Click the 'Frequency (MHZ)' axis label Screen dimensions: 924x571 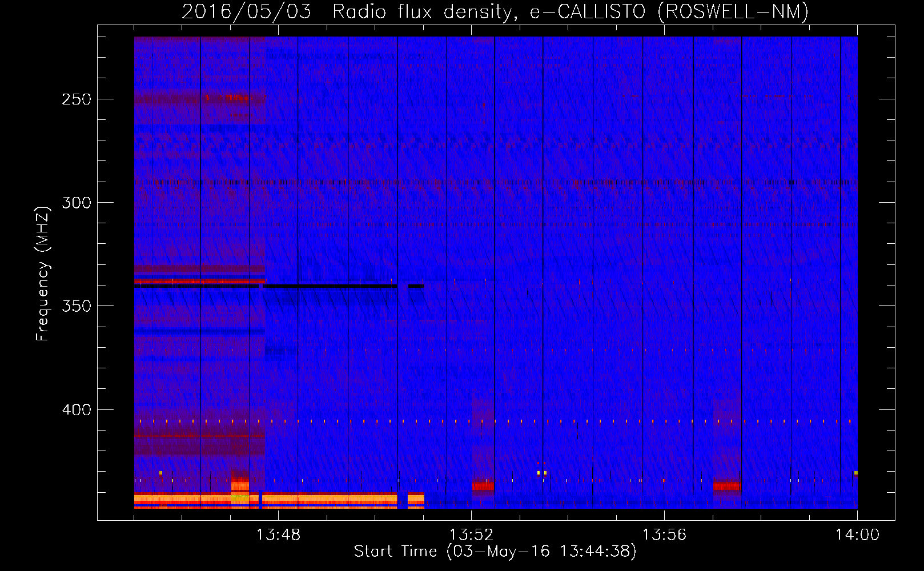(x=43, y=274)
